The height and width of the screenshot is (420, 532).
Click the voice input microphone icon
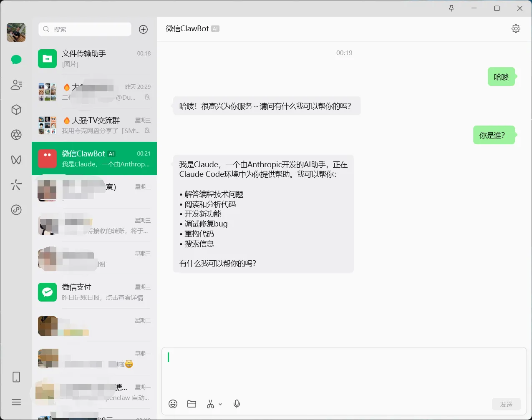(x=237, y=404)
